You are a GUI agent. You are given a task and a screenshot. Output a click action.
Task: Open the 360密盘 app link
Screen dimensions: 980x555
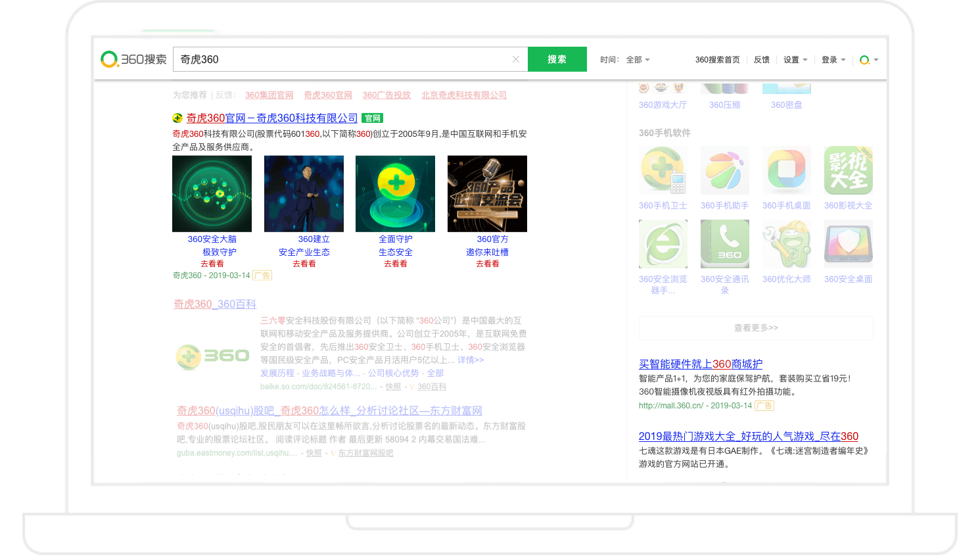coord(786,105)
